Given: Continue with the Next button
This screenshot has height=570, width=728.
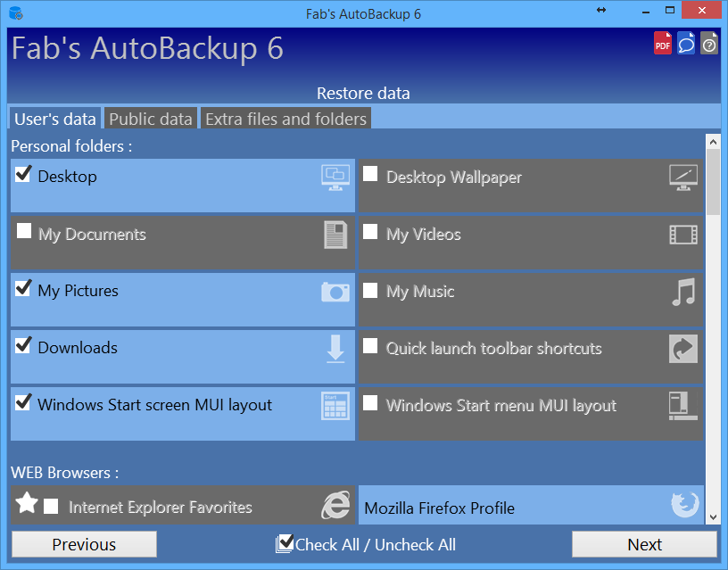Looking at the screenshot, I should coord(644,544).
